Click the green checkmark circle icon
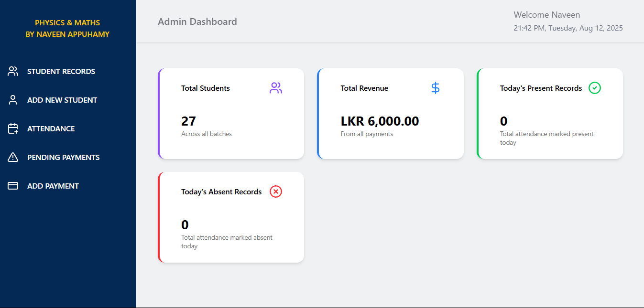The image size is (644, 308). click(x=594, y=88)
